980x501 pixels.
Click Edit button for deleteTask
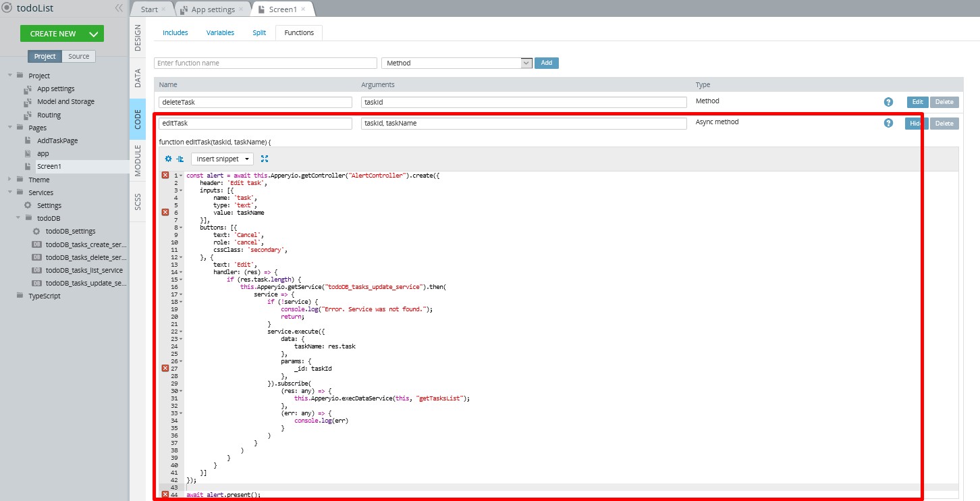click(917, 102)
